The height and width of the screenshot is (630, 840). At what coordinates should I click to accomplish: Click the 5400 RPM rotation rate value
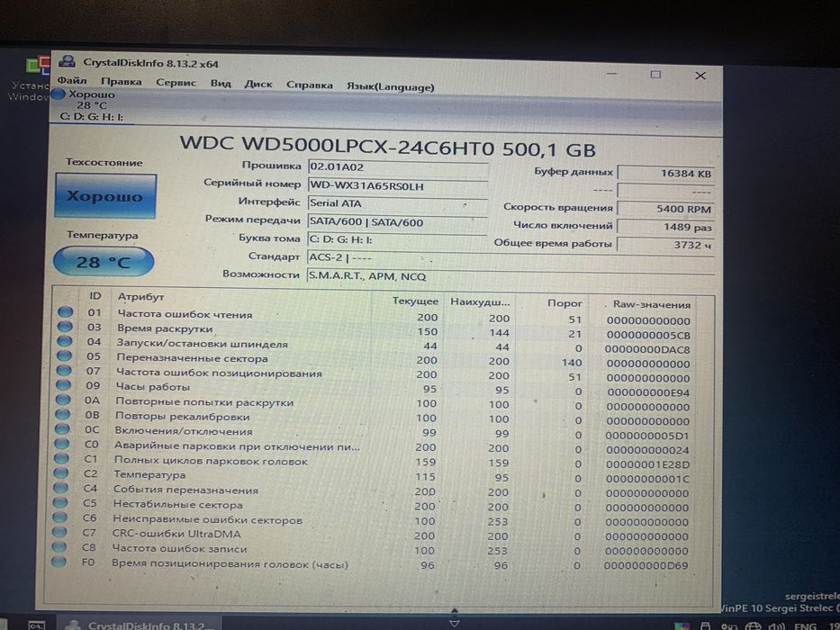666,209
